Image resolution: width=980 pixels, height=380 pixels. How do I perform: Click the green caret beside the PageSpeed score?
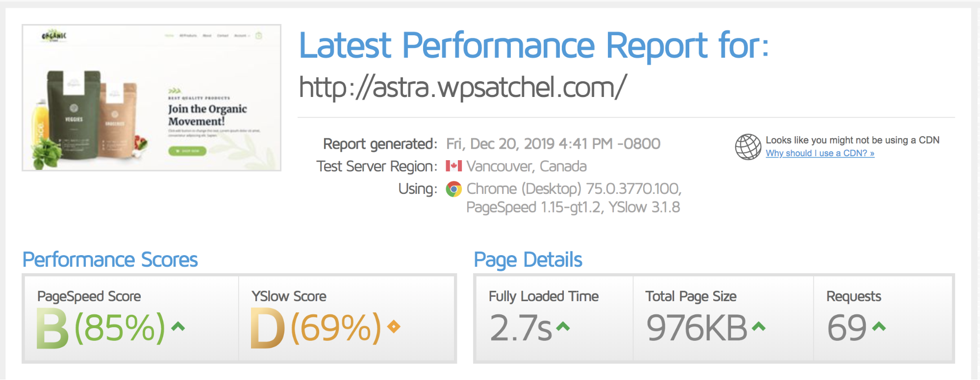tap(178, 327)
